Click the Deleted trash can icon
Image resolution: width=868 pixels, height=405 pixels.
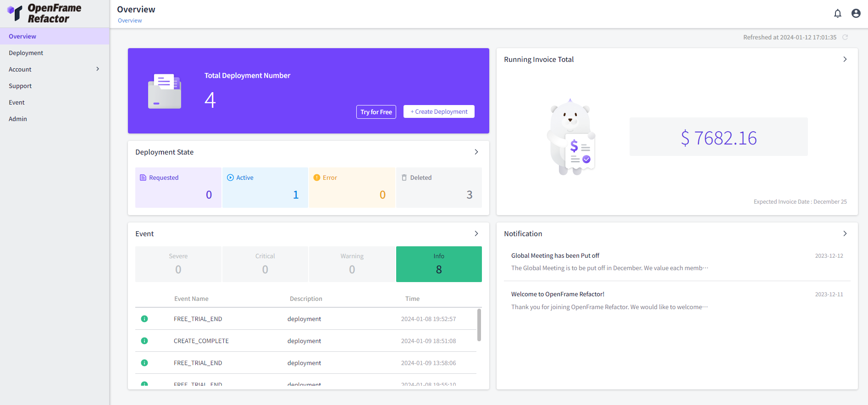pos(404,178)
